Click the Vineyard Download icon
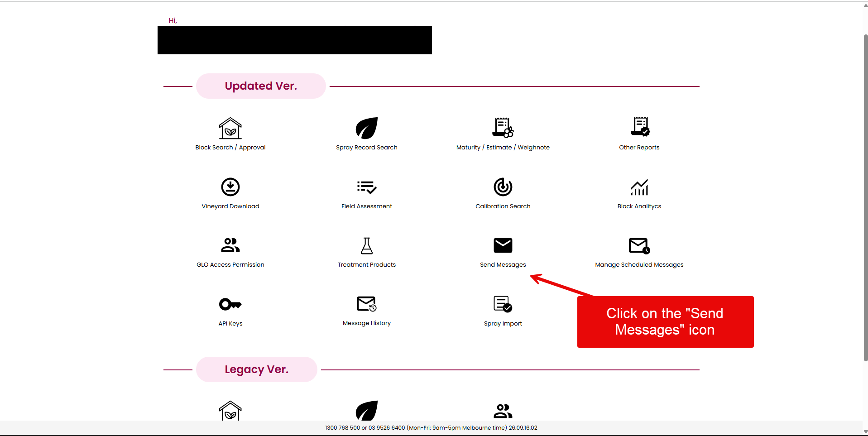868x436 pixels. (230, 187)
